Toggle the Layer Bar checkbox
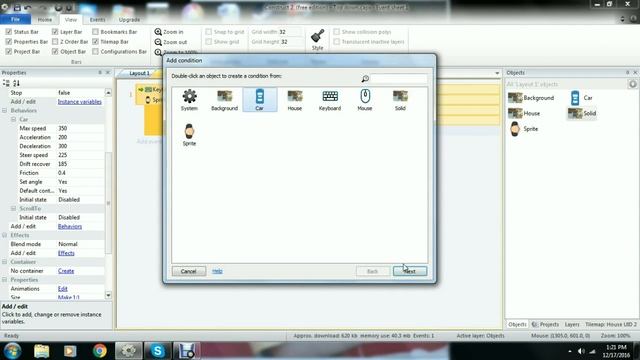This screenshot has width=640, height=360. pos(55,32)
